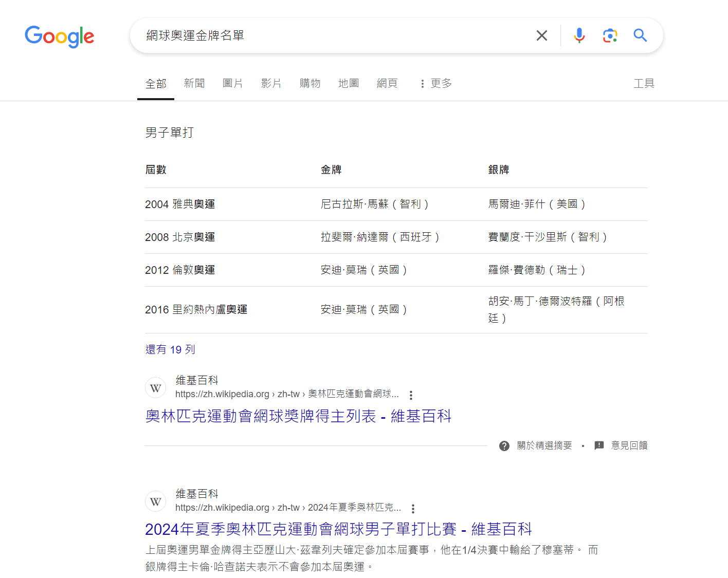Click 意見回饋 link

pos(629,445)
